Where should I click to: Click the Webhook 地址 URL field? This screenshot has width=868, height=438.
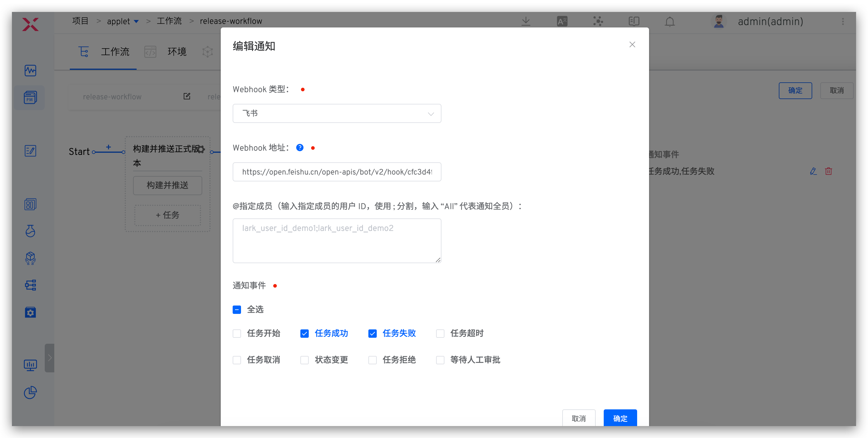337,172
